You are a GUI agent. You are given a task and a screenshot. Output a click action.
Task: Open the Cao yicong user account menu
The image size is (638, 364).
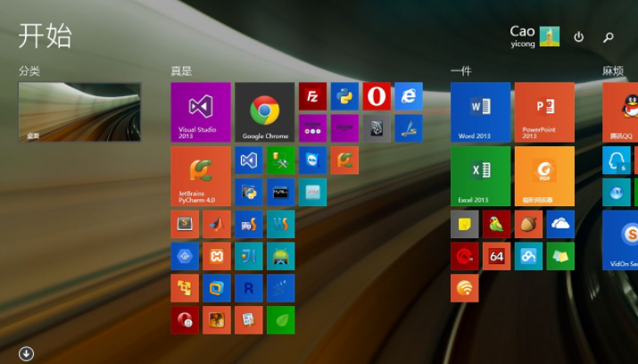point(534,37)
